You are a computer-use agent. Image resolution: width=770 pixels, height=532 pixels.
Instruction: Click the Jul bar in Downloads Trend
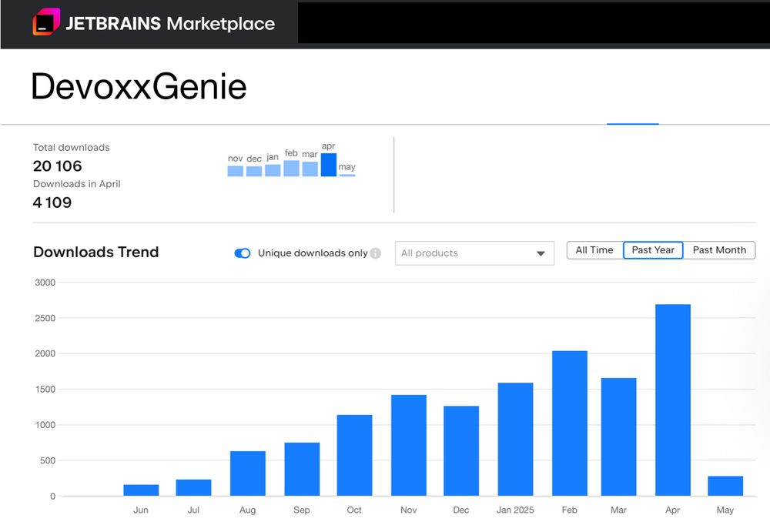(x=193, y=488)
